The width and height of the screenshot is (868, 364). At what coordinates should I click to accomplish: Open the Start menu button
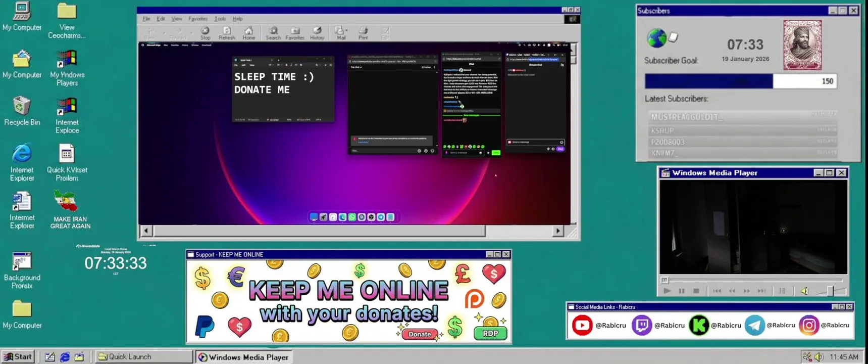click(18, 356)
